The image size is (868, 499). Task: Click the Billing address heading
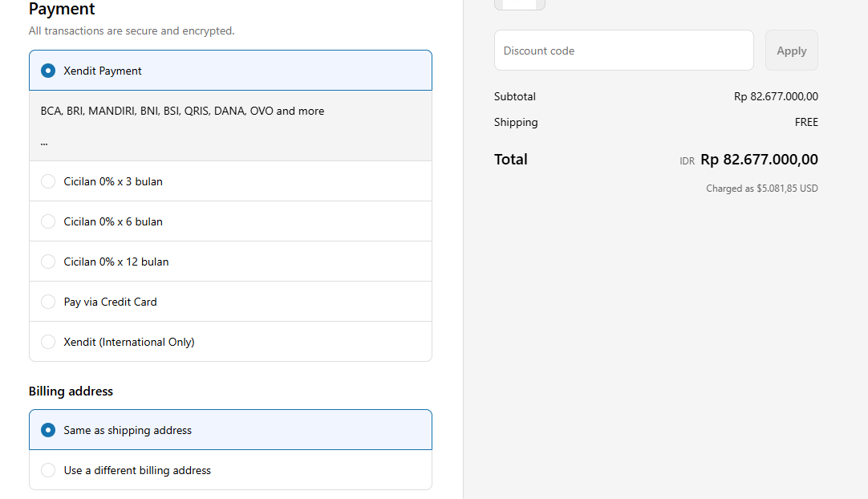(x=71, y=391)
